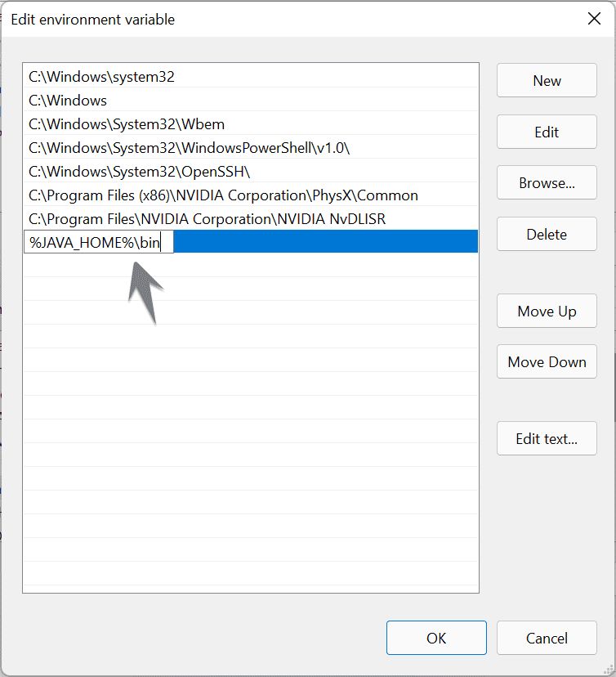Screen dimensions: 616x677
Task: Select the NVIDIA Corporation\PhysX\Common entry
Action: (x=251, y=195)
